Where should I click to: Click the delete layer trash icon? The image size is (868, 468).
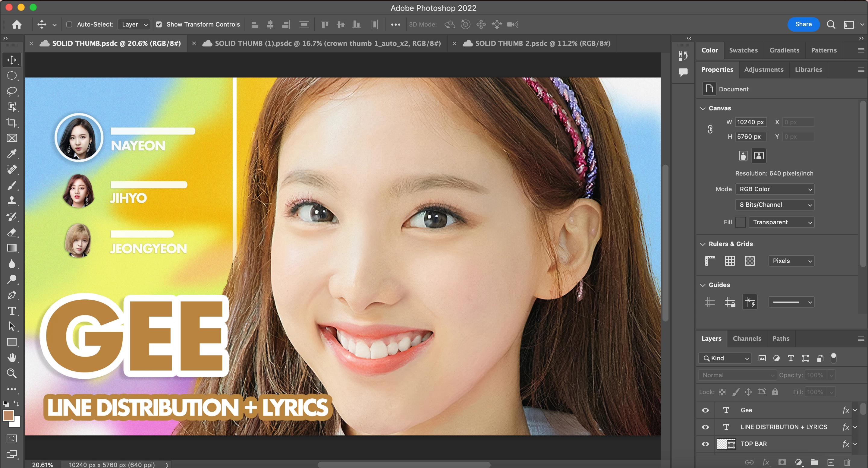[x=847, y=462]
